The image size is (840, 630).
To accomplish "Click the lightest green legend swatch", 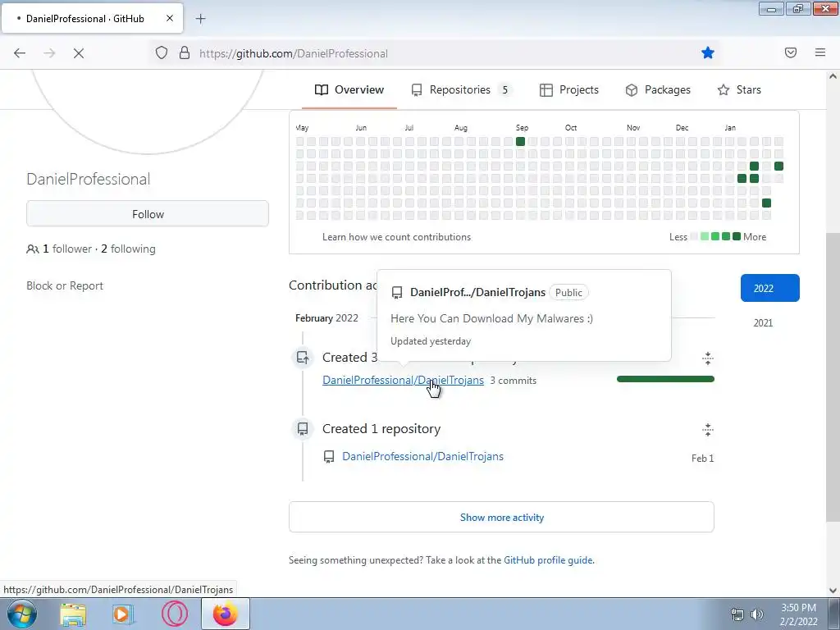I will click(x=705, y=237).
